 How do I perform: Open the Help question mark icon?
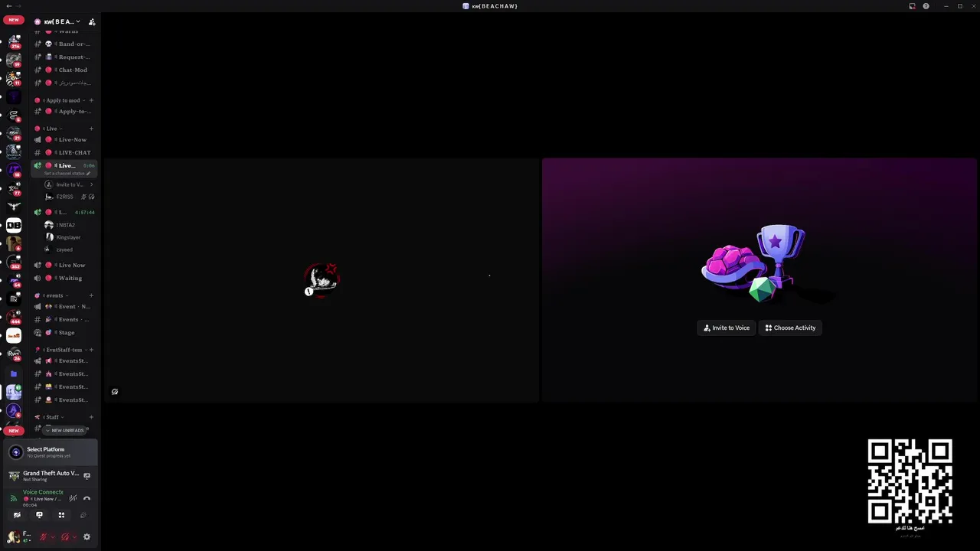click(926, 6)
